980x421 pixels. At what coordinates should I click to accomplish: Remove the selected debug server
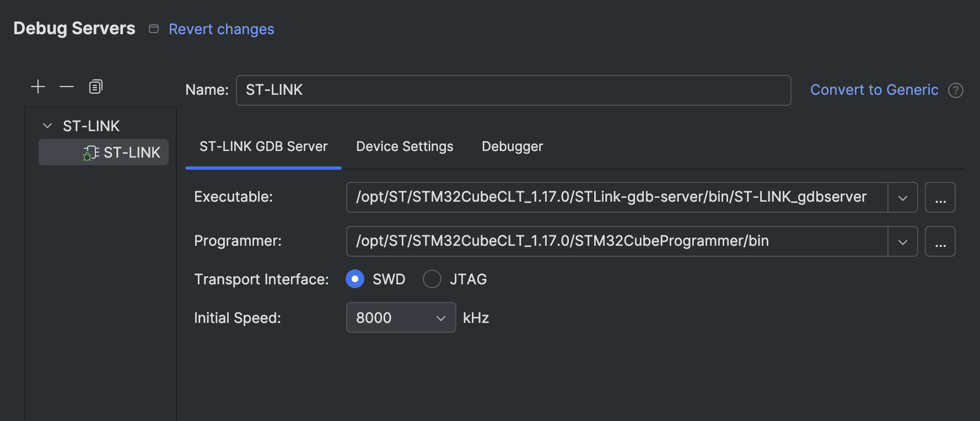pyautogui.click(x=67, y=87)
